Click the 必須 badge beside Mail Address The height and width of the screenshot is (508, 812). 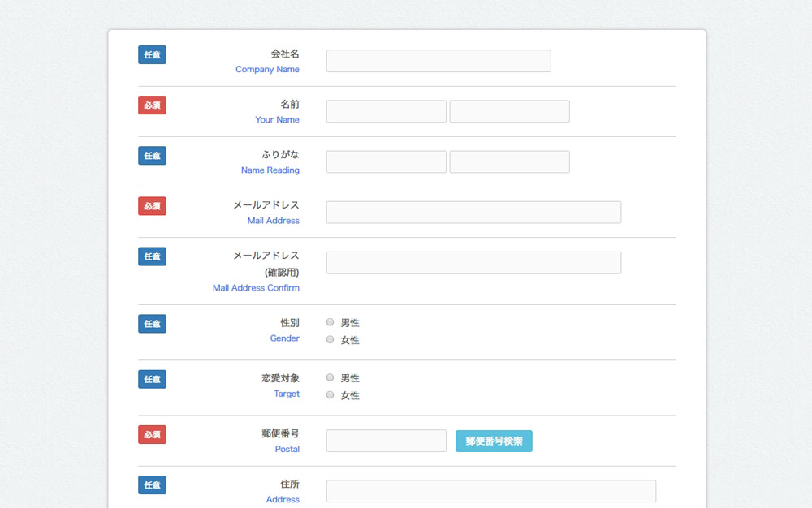[x=153, y=206]
